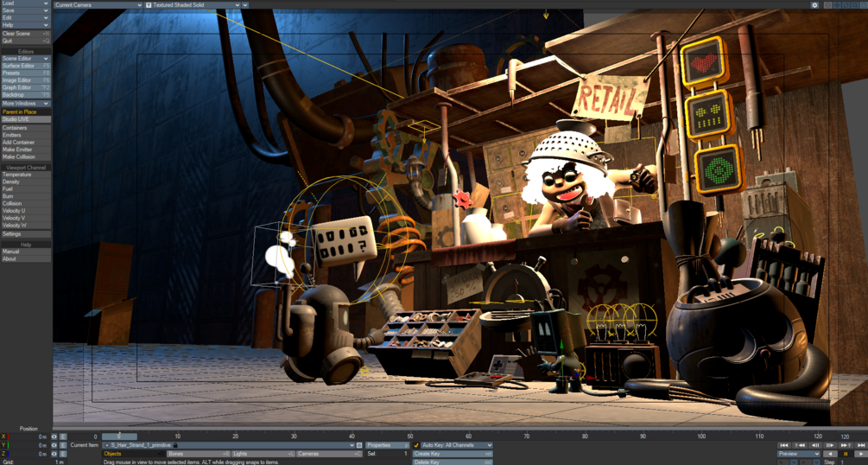Image resolution: width=868 pixels, height=465 pixels.
Task: Click the undo arrow icon
Action: point(783,462)
